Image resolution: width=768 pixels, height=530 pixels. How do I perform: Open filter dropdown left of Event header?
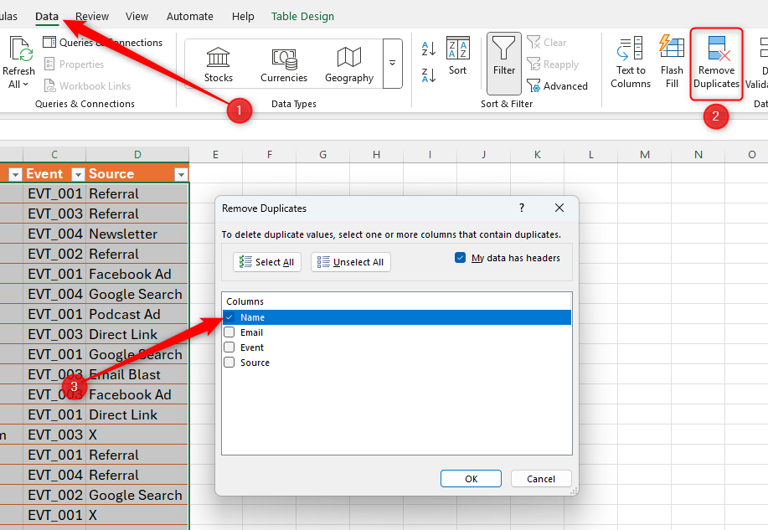pos(15,174)
